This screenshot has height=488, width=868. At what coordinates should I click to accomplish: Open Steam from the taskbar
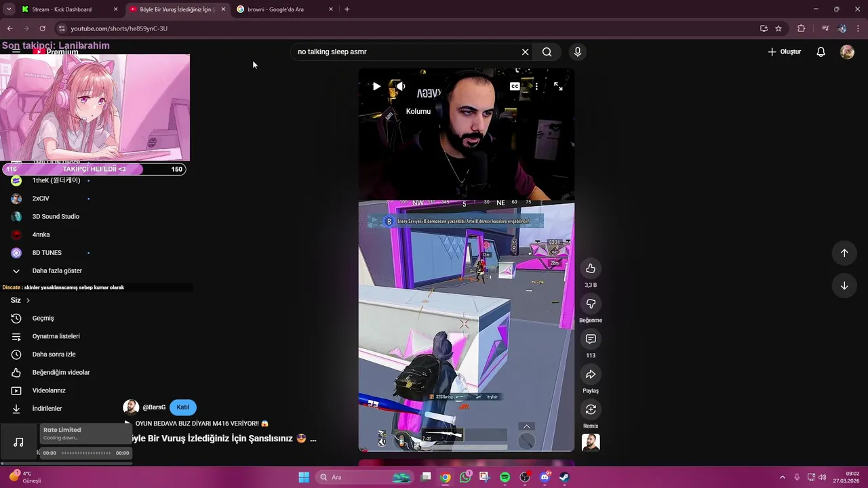pos(564,477)
